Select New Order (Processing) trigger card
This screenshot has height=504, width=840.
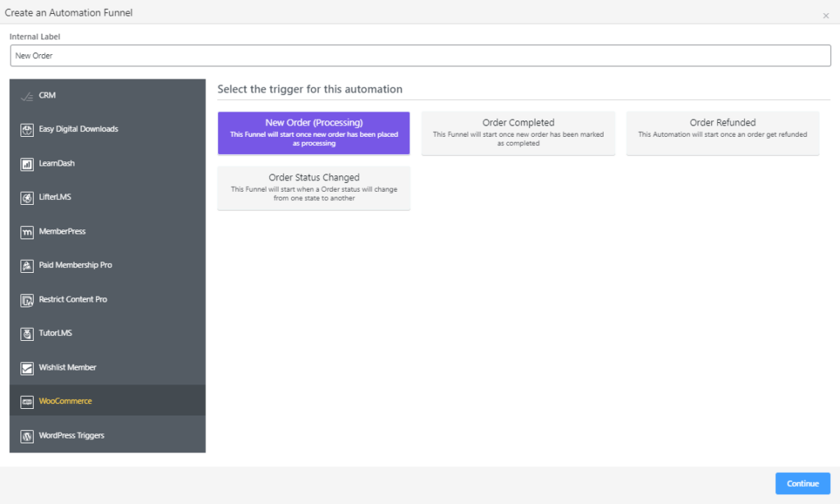(314, 134)
